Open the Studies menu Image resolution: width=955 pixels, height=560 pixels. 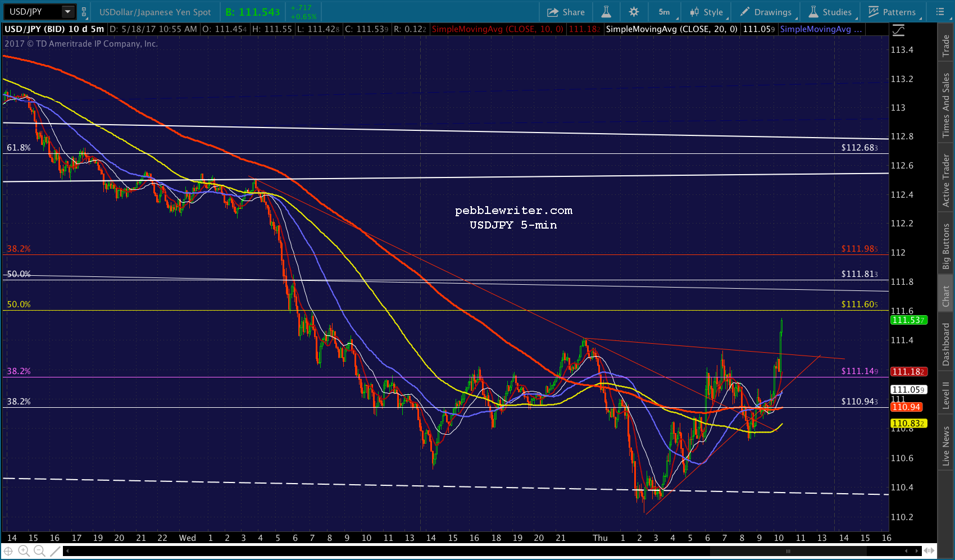[830, 12]
